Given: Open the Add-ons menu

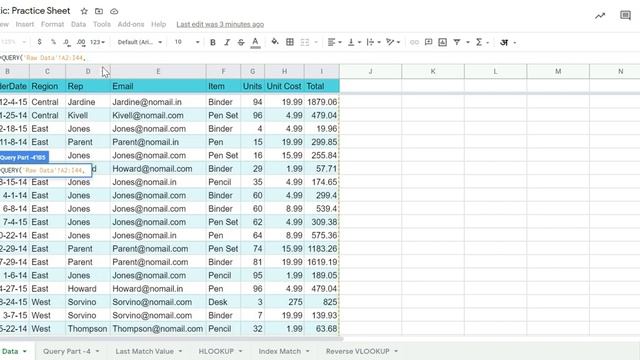Looking at the screenshot, I should [131, 24].
